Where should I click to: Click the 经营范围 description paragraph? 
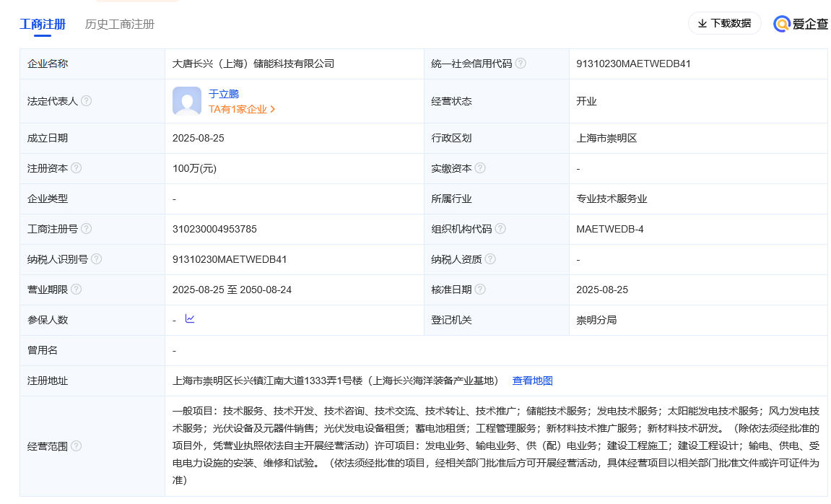pyautogui.click(x=496, y=446)
